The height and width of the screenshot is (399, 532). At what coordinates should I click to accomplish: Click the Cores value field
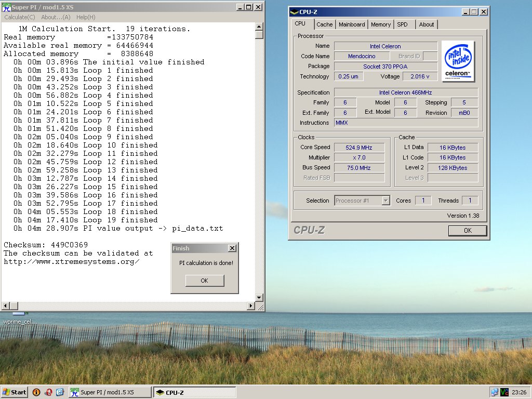[x=423, y=201]
